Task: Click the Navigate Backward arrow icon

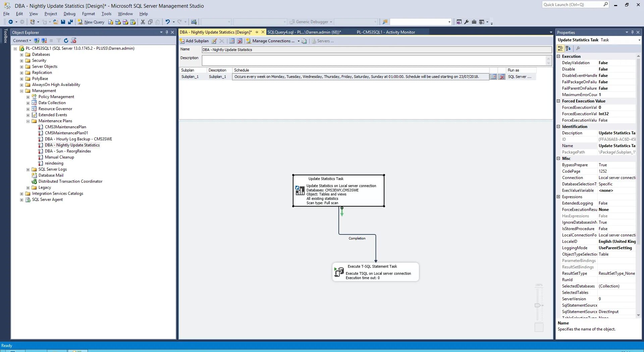Action: click(11, 22)
